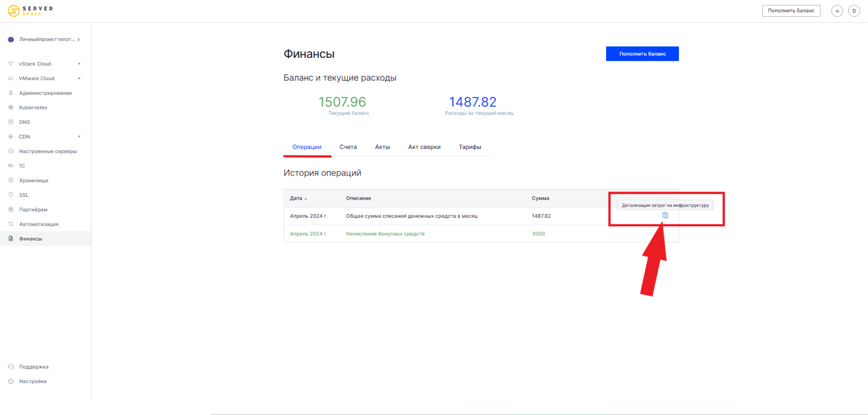868x415 pixels.
Task: Open vStack Cloud section label
Action: [35, 64]
